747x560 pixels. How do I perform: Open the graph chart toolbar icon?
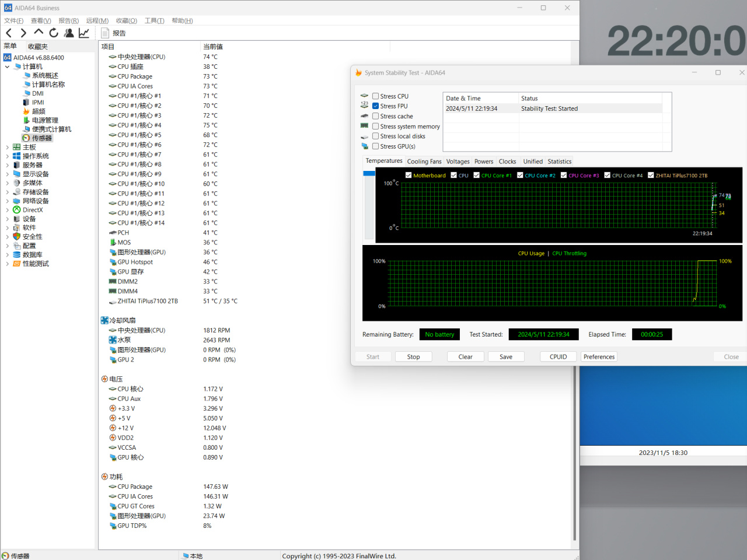pos(84,33)
